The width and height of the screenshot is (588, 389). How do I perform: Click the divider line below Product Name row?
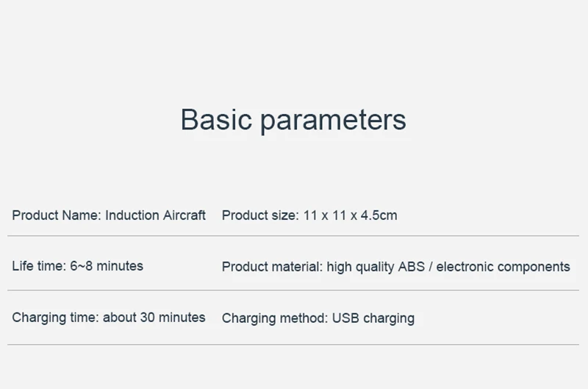[293, 236]
